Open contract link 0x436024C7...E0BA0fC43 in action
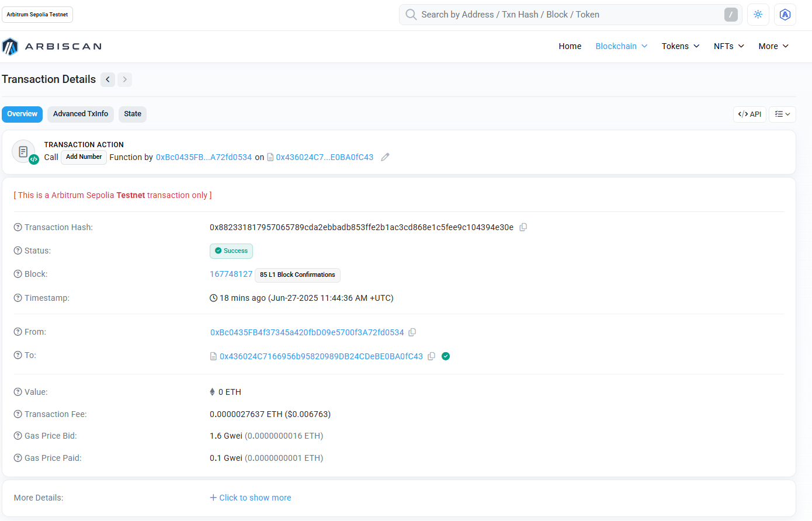Screen dimensions: 812x521 tap(325, 157)
